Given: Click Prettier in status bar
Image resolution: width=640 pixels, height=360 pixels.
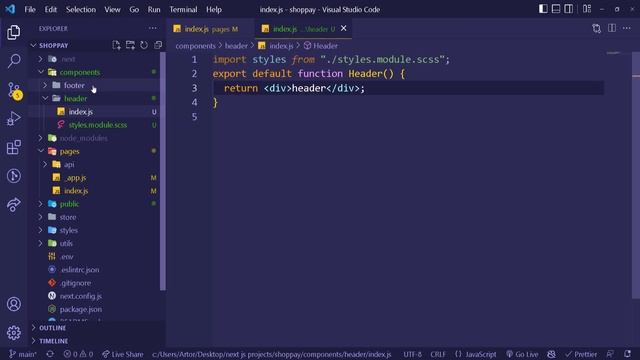Looking at the screenshot, I should (581, 354).
